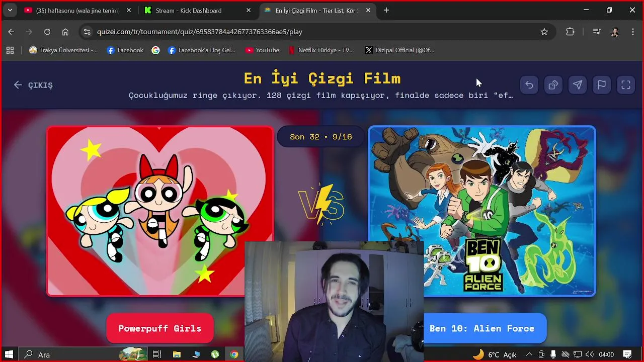Open Task View on the taskbar
Viewport: 644px width, 362px height.
[156, 354]
